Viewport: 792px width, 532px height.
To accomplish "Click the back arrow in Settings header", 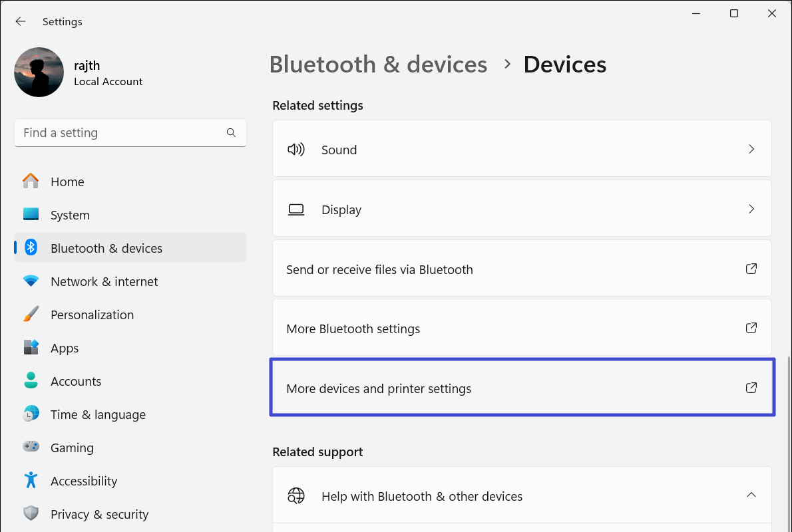I will 21,21.
